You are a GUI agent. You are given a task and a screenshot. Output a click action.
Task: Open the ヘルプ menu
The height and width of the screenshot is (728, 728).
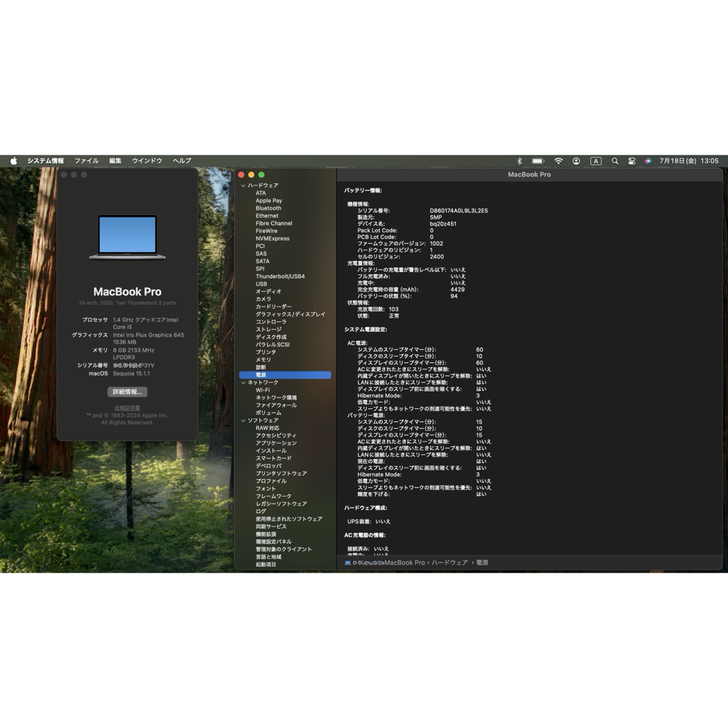click(x=182, y=160)
